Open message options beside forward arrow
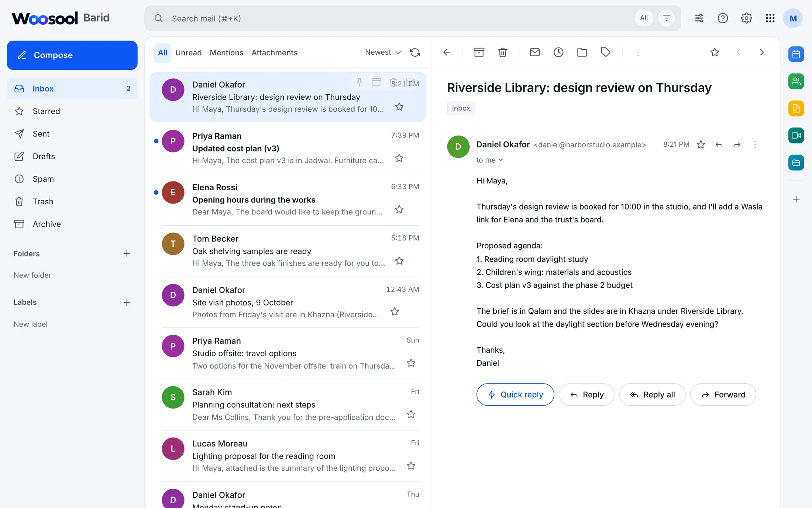Screen dimensions: 812x508 [755, 144]
